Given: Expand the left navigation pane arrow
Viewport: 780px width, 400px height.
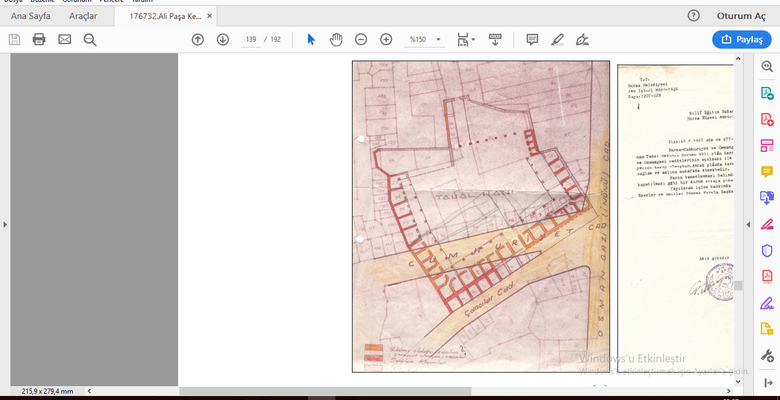Looking at the screenshot, I should [x=5, y=225].
